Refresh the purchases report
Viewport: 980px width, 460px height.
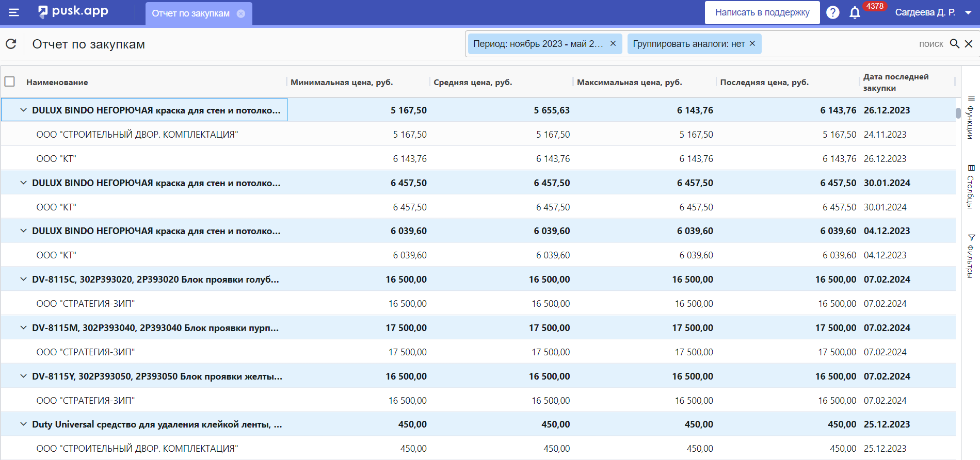(x=11, y=44)
